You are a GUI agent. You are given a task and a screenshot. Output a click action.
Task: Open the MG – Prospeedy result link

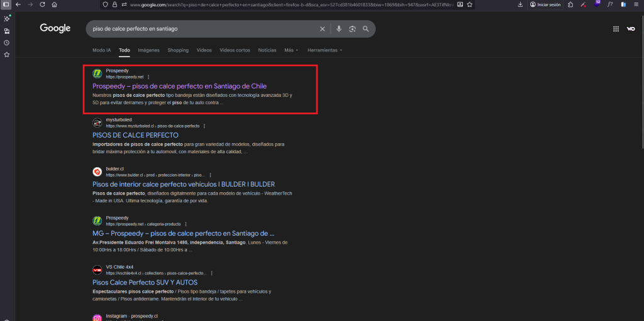pyautogui.click(x=184, y=234)
